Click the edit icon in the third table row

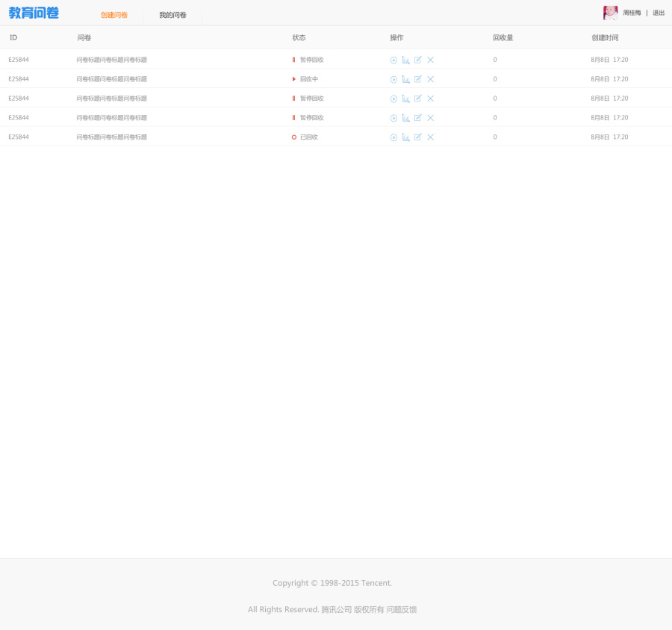coord(418,98)
